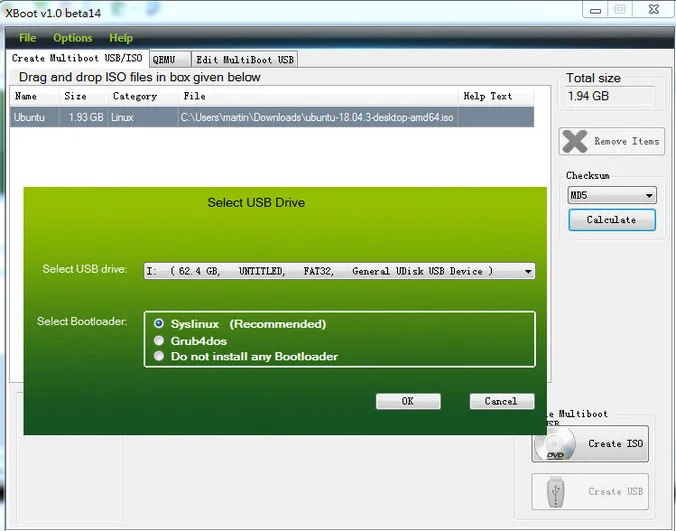This screenshot has width=676, height=531.
Task: Select the Create Multiboot USB/ISO tab
Action: point(77,59)
